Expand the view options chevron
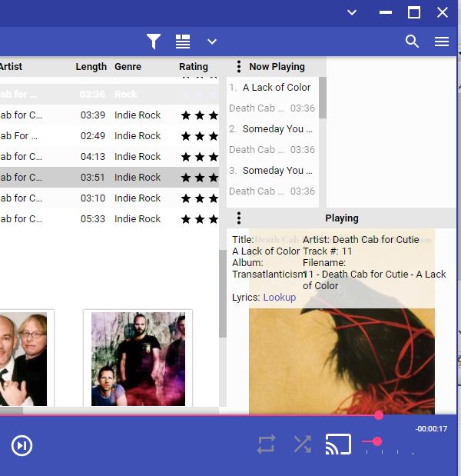The width and height of the screenshot is (461, 476). click(x=212, y=42)
